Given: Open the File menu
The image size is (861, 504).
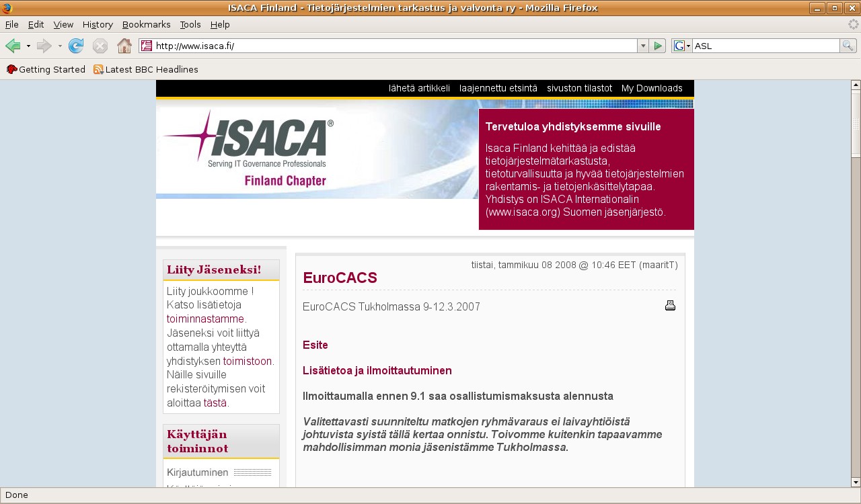Looking at the screenshot, I should 12,24.
